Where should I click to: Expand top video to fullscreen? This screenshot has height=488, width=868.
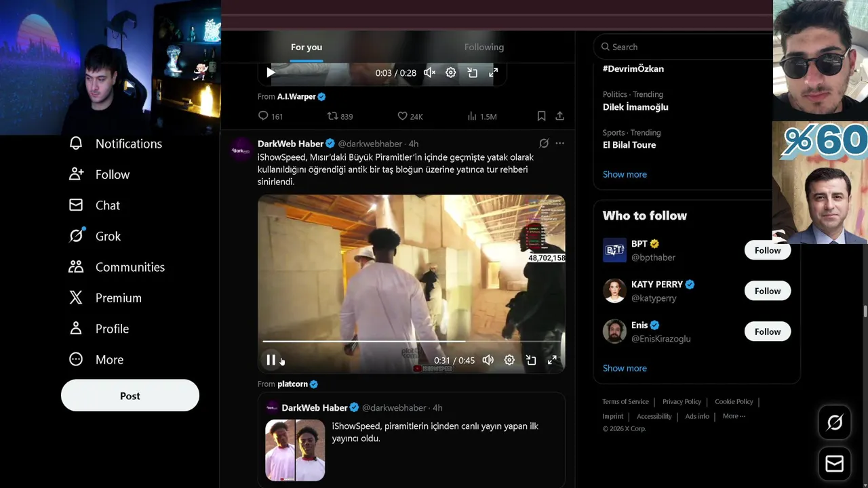click(494, 73)
